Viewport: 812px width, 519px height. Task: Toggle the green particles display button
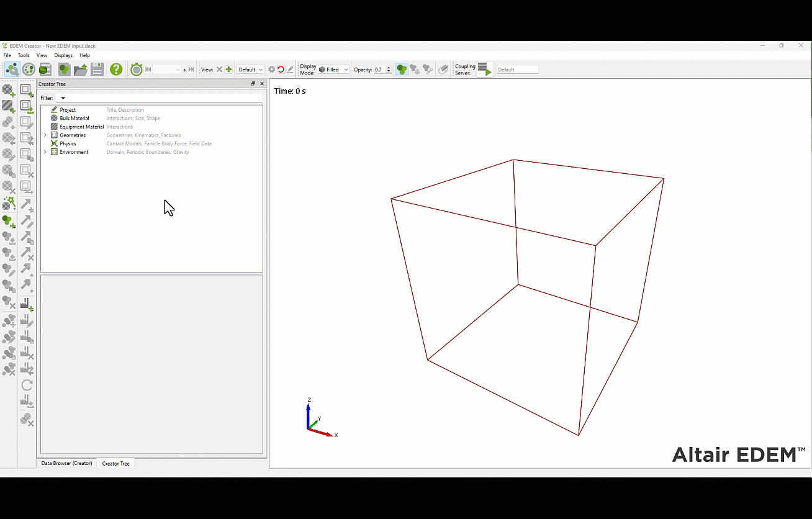[x=402, y=70]
